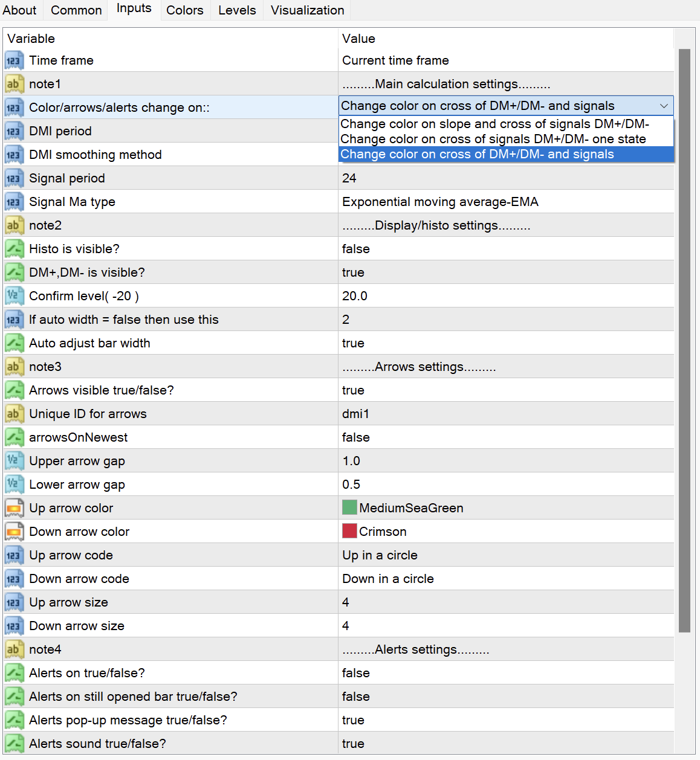Click the integer icon beside Up arrow code
700x760 pixels.
(x=13, y=555)
